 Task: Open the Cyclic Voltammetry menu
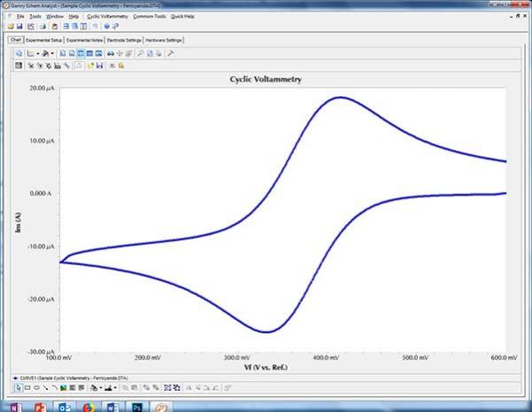(107, 16)
